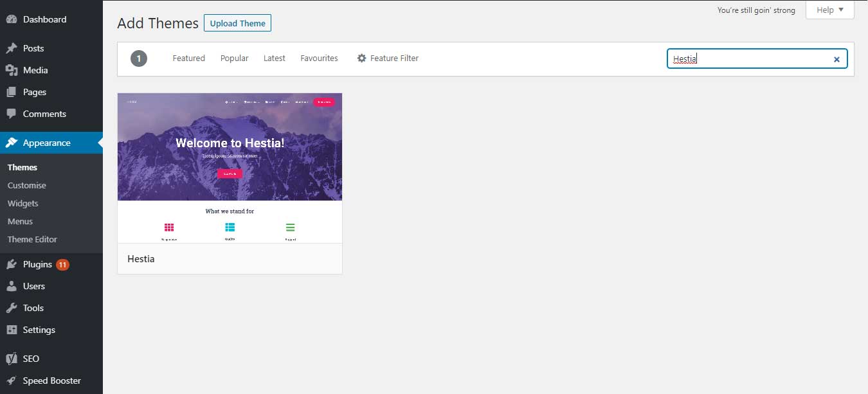The image size is (868, 394).
Task: Open the Dashboard menu
Action: pyautogui.click(x=44, y=19)
